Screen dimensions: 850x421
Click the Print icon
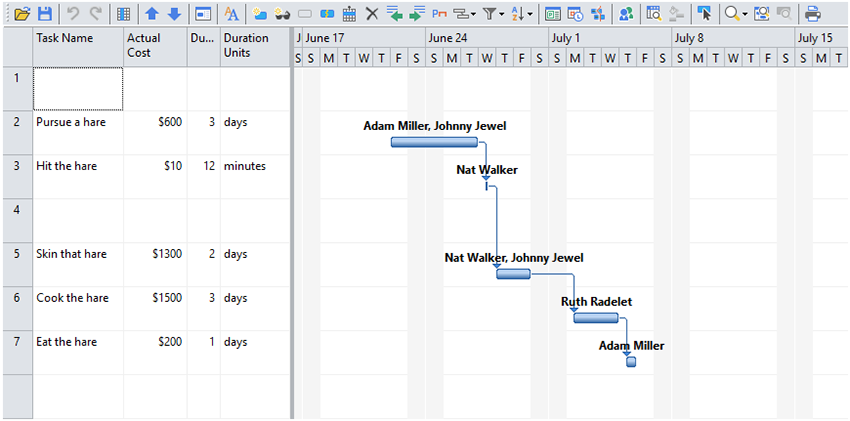[813, 14]
